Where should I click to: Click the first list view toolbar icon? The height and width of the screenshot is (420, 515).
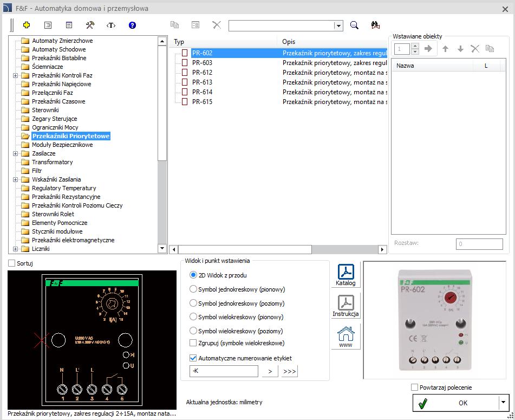coord(48,25)
